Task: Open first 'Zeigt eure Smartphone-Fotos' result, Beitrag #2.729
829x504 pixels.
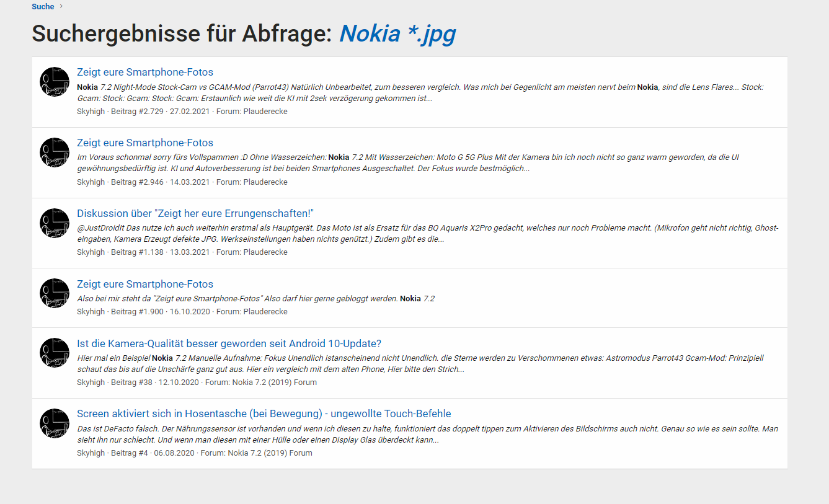Action: 145,72
